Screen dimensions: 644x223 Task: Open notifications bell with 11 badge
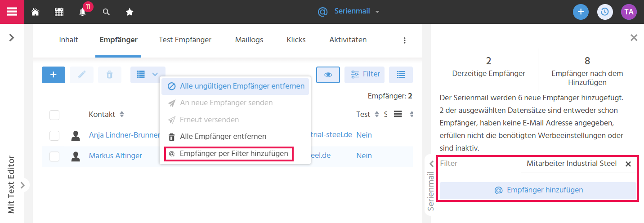(x=83, y=12)
